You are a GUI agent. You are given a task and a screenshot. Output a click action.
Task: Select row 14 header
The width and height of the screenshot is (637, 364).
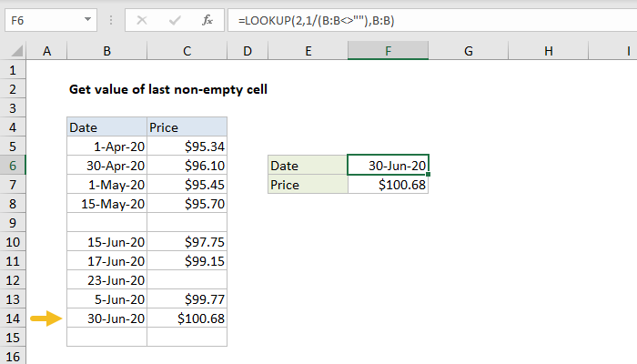[13, 318]
